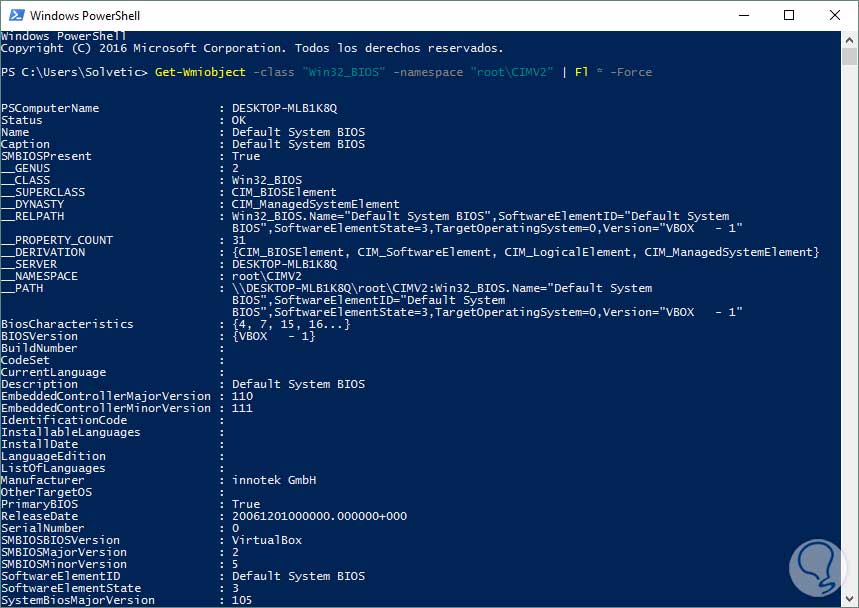Click the 'IdentificationCode' property name
The image size is (859, 608).
[x=64, y=420]
